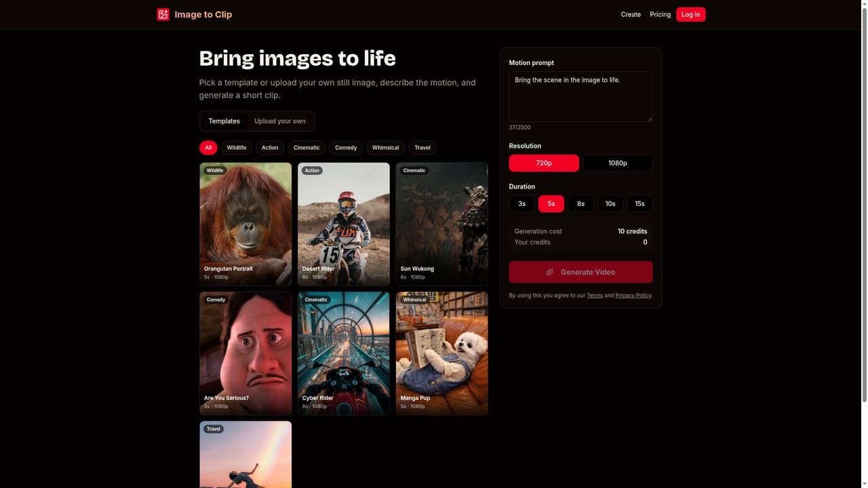Click the '37/2500' character counter

(520, 127)
